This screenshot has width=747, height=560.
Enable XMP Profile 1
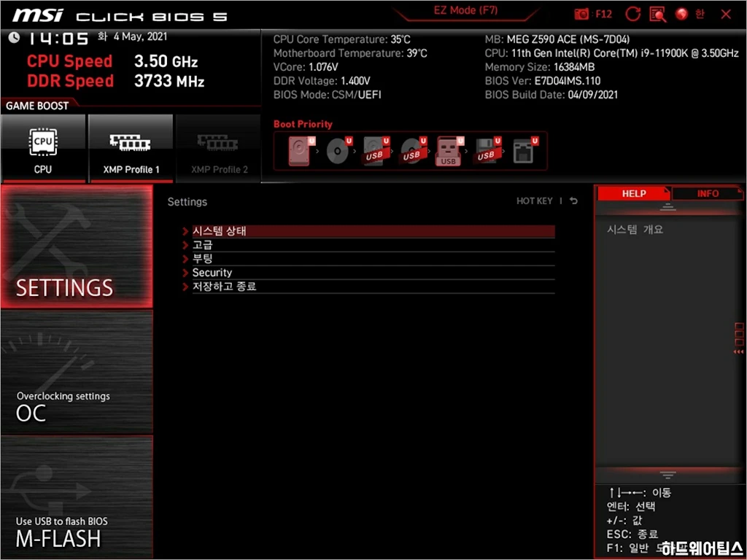coord(131,149)
